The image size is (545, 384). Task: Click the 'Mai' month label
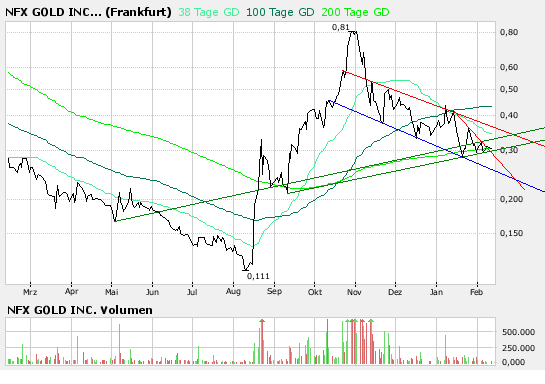click(x=112, y=292)
